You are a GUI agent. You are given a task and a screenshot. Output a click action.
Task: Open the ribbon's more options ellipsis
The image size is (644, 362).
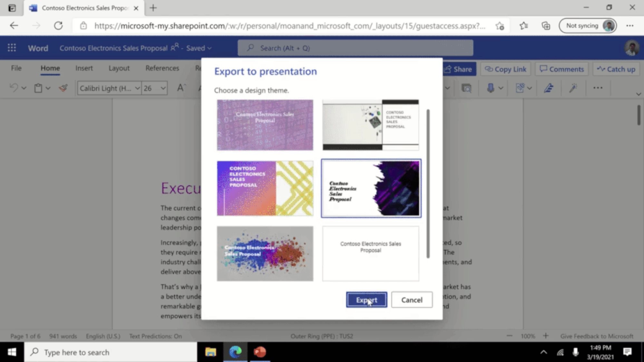coord(598,88)
